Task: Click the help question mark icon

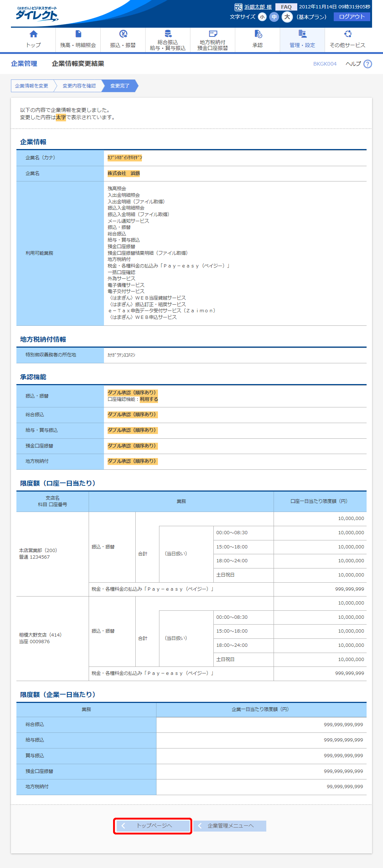Action: point(368,64)
